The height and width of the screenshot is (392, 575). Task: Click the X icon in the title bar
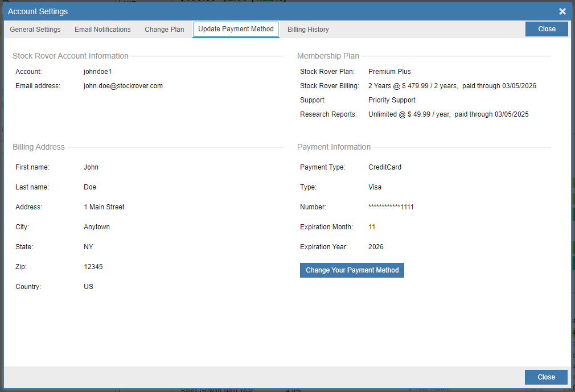[562, 11]
